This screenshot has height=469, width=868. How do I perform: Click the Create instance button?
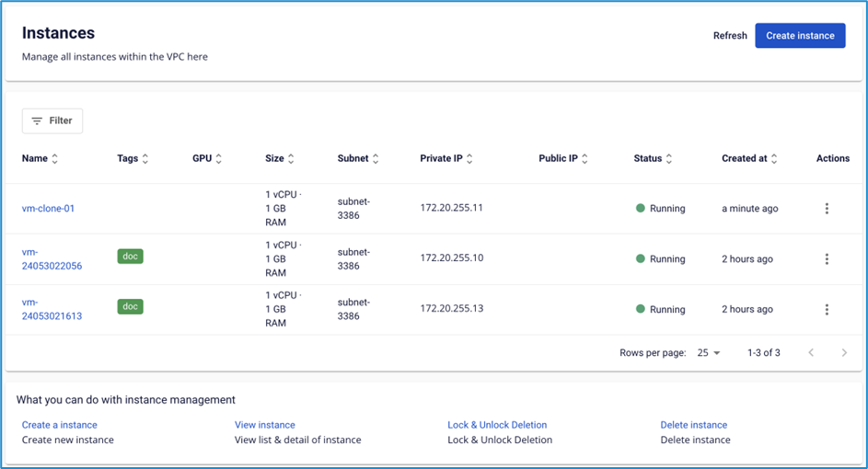click(800, 36)
